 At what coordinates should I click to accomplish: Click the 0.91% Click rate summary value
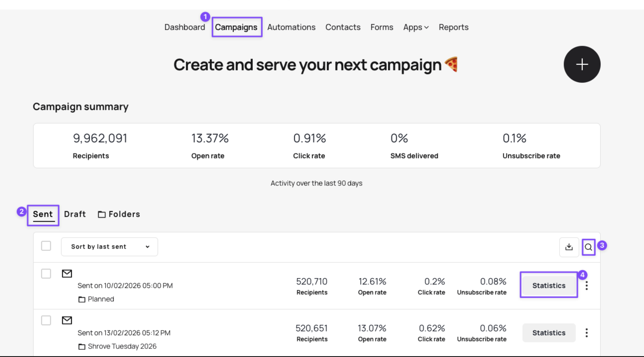pos(310,138)
